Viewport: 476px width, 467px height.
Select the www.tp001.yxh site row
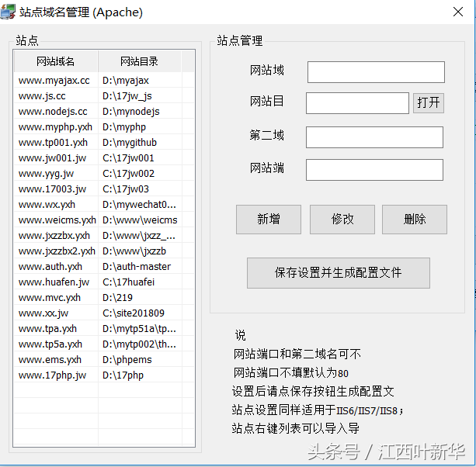click(x=104, y=142)
